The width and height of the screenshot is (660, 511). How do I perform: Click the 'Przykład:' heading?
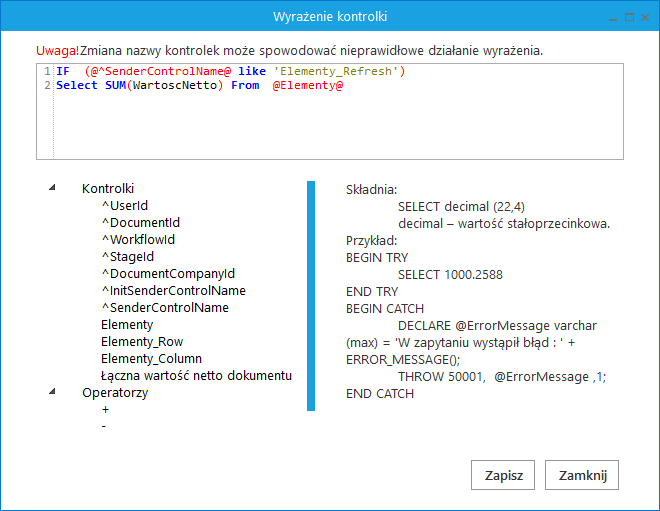(371, 241)
